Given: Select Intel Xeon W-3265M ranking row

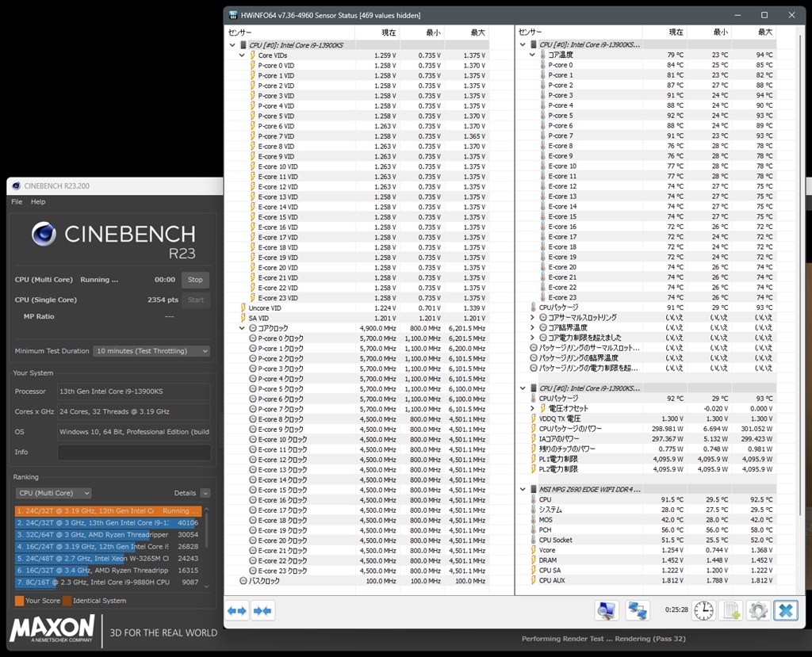Looking at the screenshot, I should [x=108, y=559].
